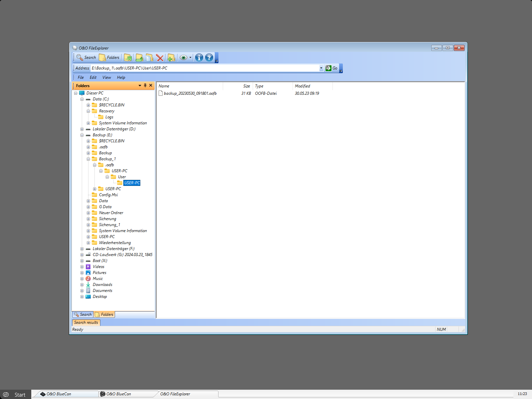Sort by the Size column header
The image size is (532, 399).
coord(238,86)
